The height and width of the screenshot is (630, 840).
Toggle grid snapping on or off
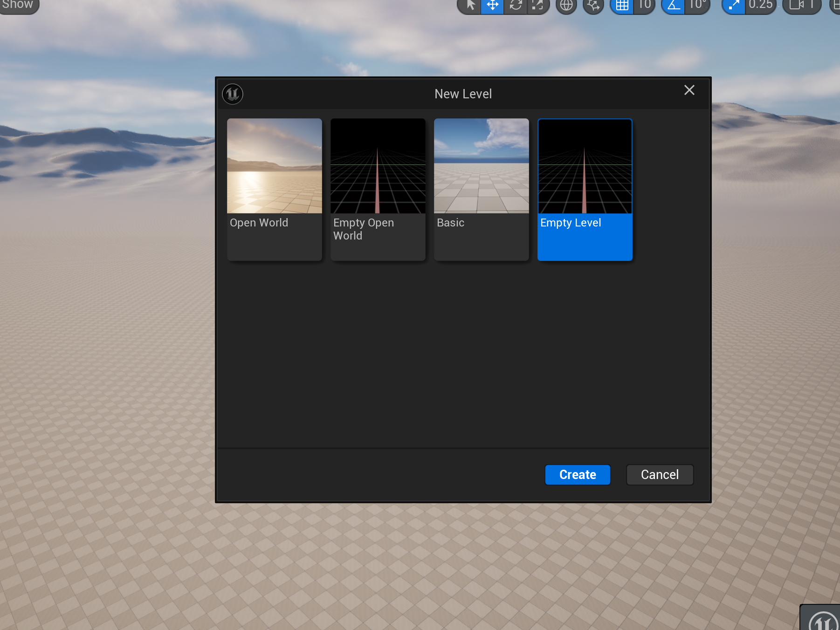(622, 5)
